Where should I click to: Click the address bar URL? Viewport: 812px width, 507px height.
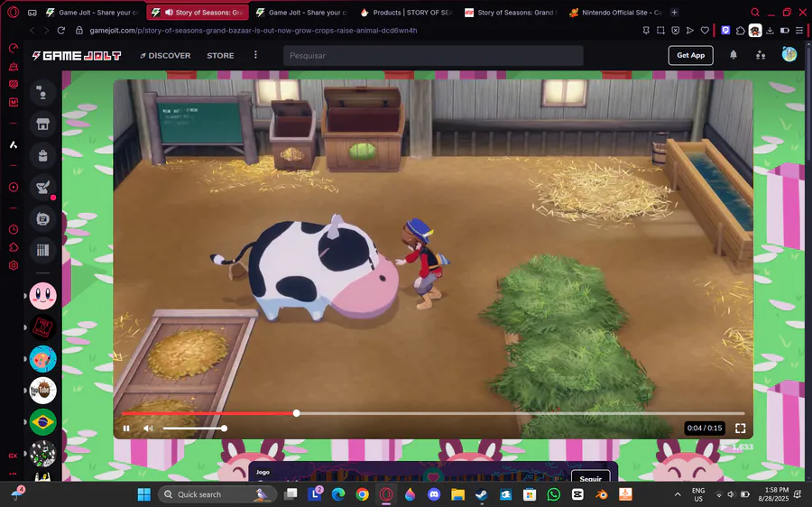click(x=254, y=31)
